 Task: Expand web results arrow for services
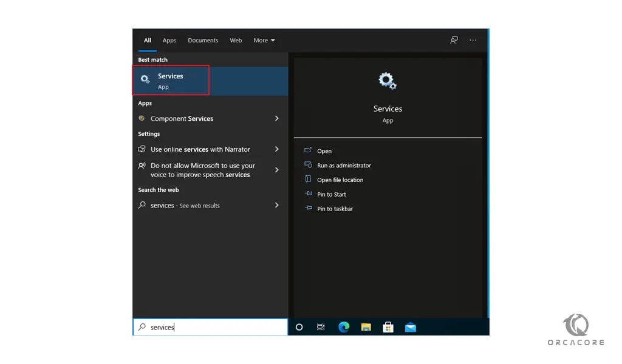tap(277, 205)
